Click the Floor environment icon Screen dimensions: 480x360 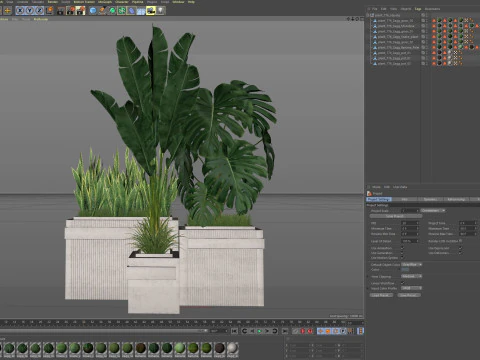pos(141,11)
